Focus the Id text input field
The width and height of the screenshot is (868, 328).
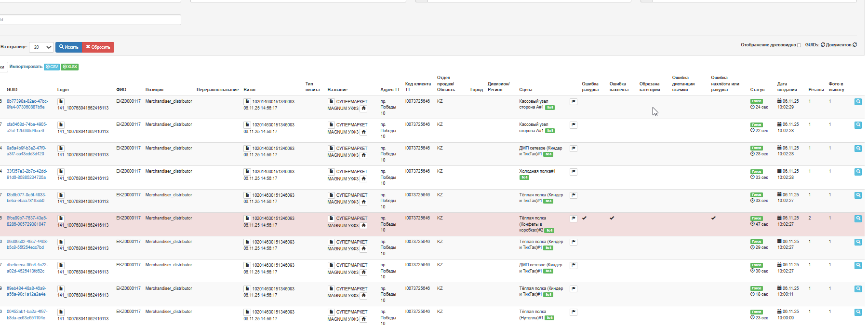click(91, 20)
